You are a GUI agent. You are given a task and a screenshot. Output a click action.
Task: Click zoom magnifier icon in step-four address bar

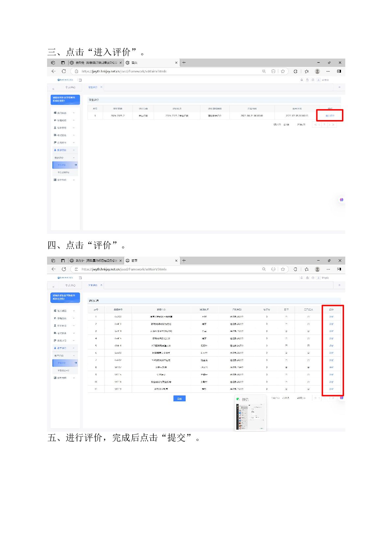click(264, 269)
